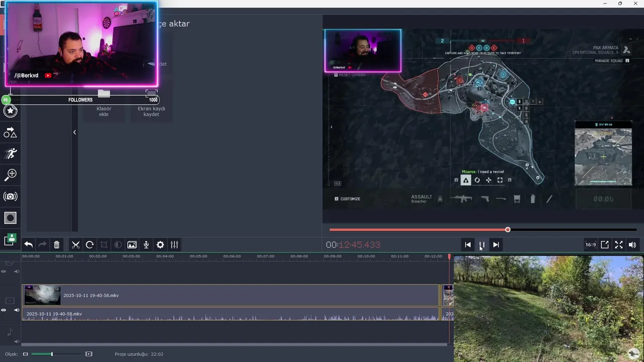Image resolution: width=644 pixels, height=362 pixels.
Task: Mute the video track audio
Action: 17,310
